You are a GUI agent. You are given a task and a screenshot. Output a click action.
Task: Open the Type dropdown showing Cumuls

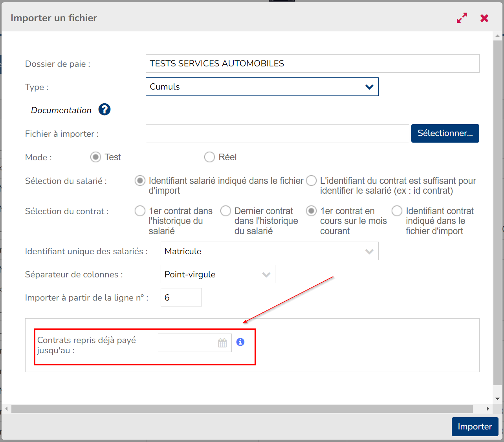(x=262, y=87)
